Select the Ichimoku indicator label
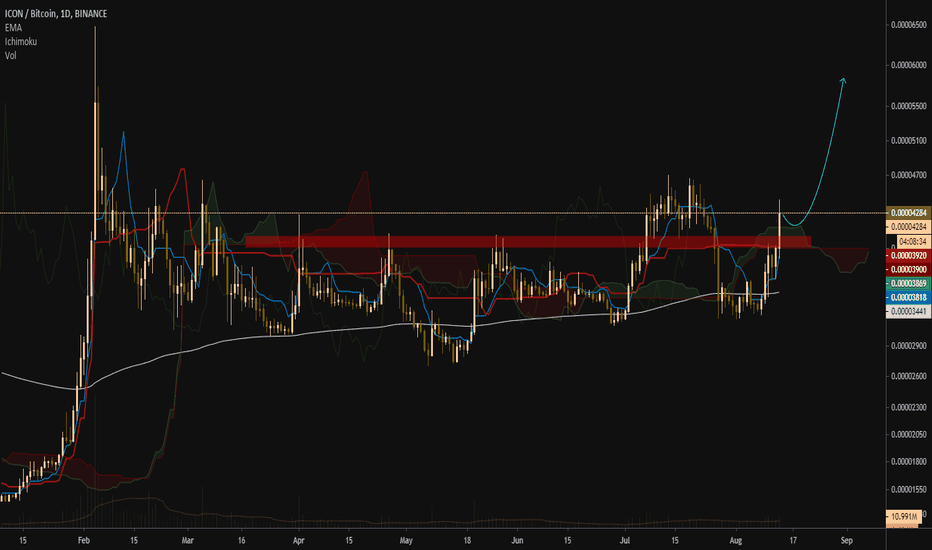 [21, 42]
